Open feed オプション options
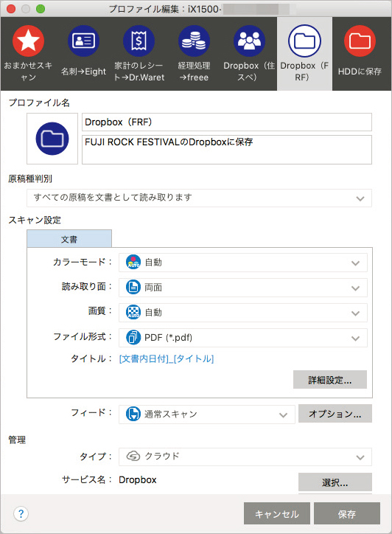 click(335, 414)
